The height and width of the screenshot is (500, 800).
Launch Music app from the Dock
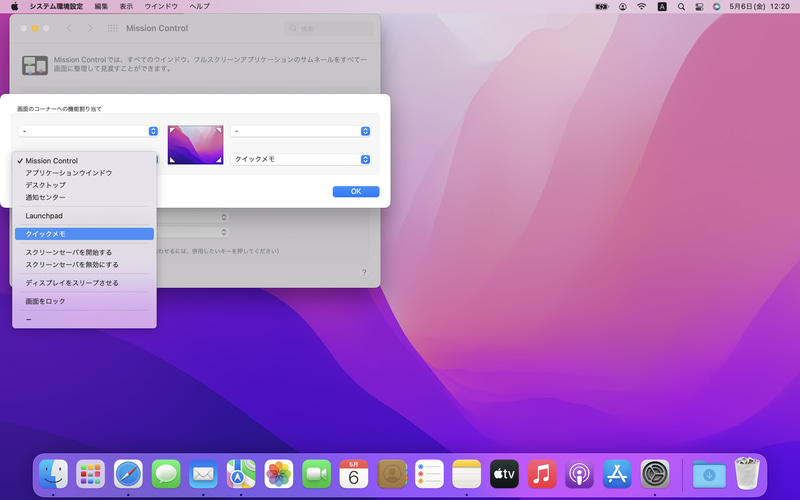pyautogui.click(x=542, y=474)
